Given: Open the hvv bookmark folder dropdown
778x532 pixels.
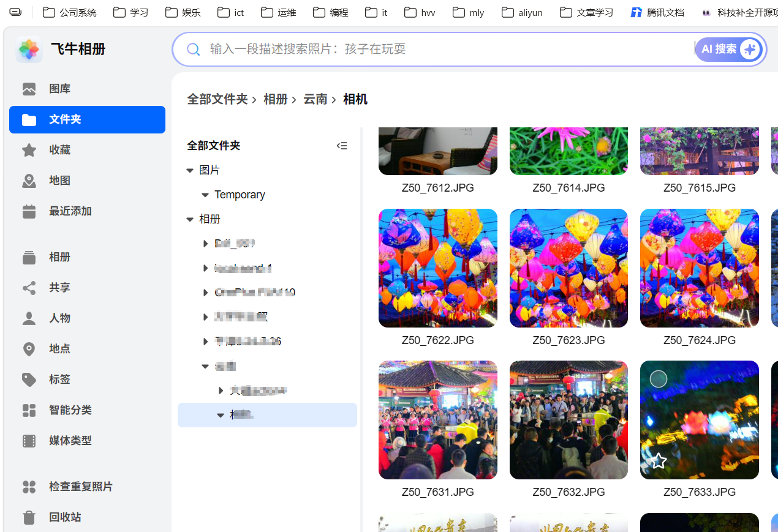Looking at the screenshot, I should click(x=420, y=12).
